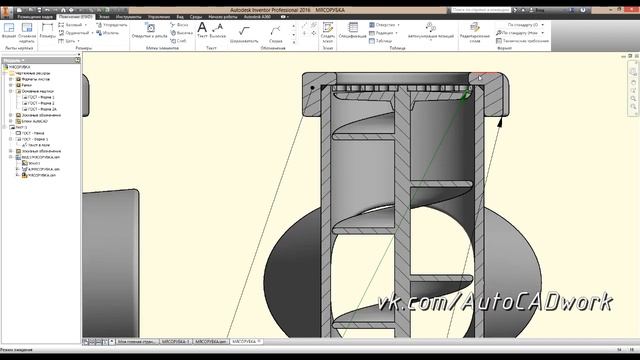The height and width of the screenshot is (360, 640).
Task: Select the Сгиб bend note tool
Action: pos(178,41)
